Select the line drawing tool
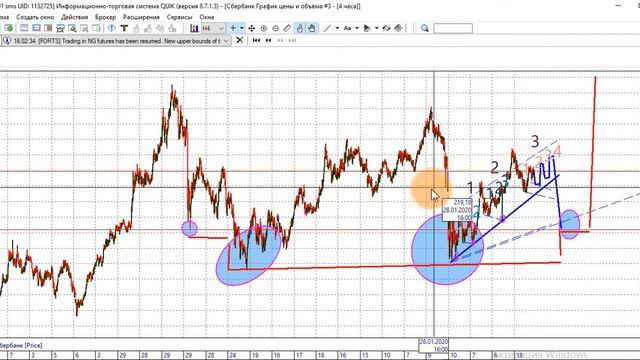The height and width of the screenshot is (360, 640). (x=327, y=28)
